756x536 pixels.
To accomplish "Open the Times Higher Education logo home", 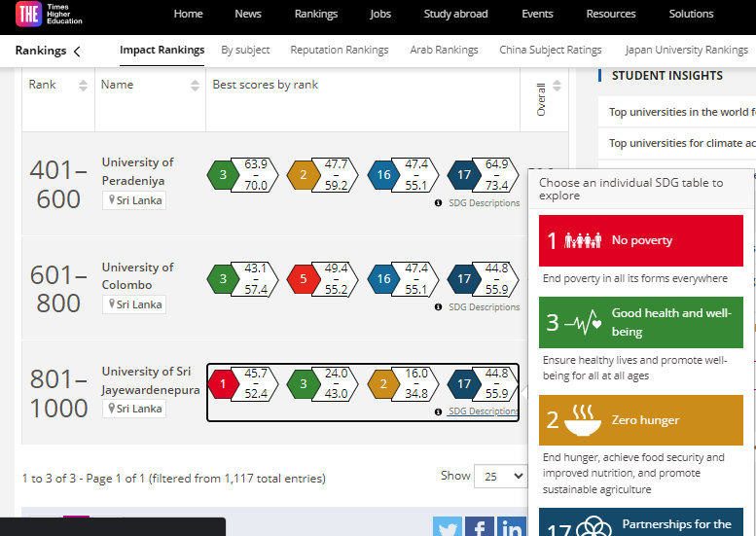I will tap(50, 14).
